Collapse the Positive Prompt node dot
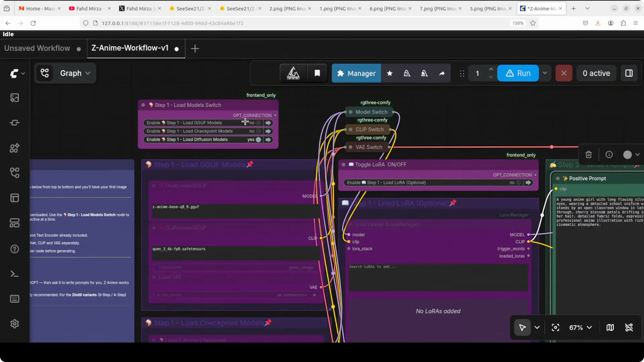This screenshot has height=362, width=644. 557,179
